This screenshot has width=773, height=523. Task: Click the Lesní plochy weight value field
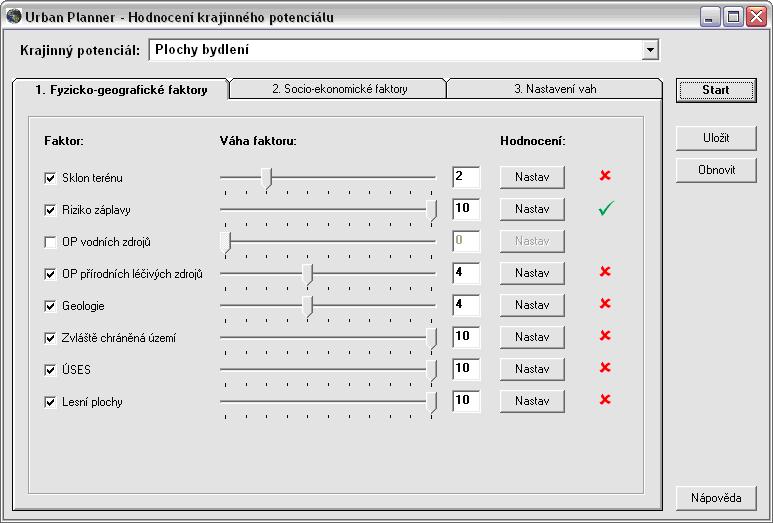click(466, 401)
